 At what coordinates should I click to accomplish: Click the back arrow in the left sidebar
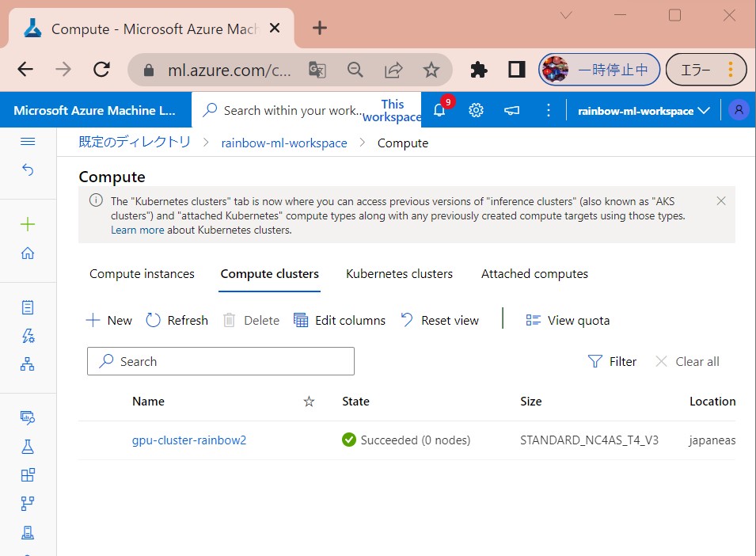click(x=28, y=169)
